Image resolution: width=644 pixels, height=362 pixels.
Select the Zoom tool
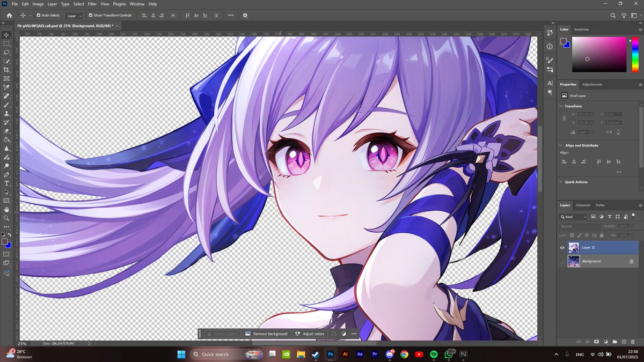[x=6, y=218]
